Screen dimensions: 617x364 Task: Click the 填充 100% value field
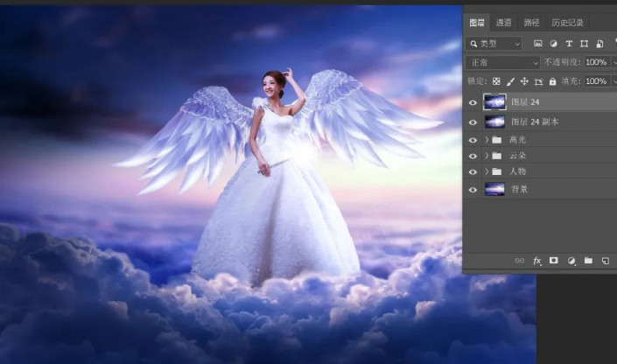tap(598, 81)
